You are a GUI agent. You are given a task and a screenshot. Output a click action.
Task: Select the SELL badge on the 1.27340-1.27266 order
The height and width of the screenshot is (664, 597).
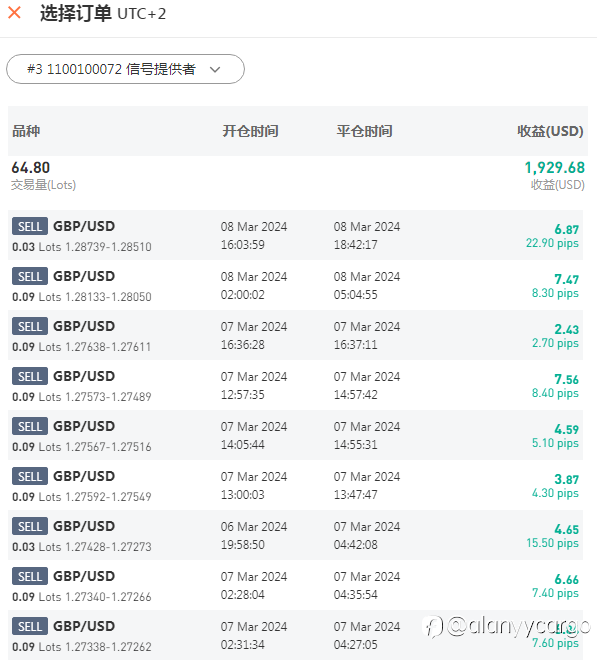click(30, 576)
